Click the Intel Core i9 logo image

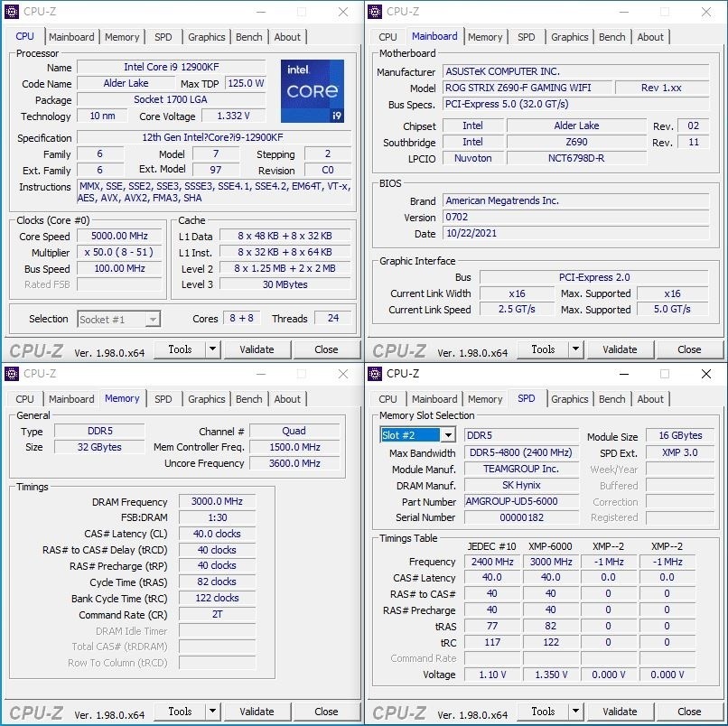(313, 91)
